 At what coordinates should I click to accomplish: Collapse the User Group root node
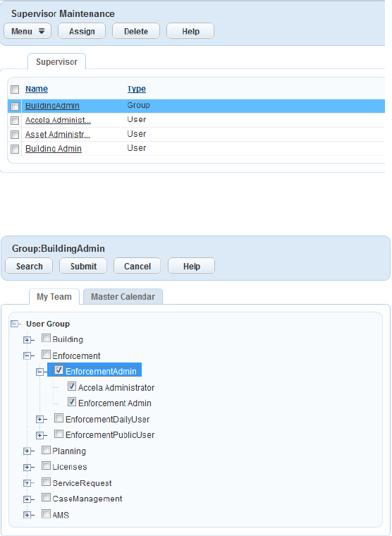(x=14, y=324)
